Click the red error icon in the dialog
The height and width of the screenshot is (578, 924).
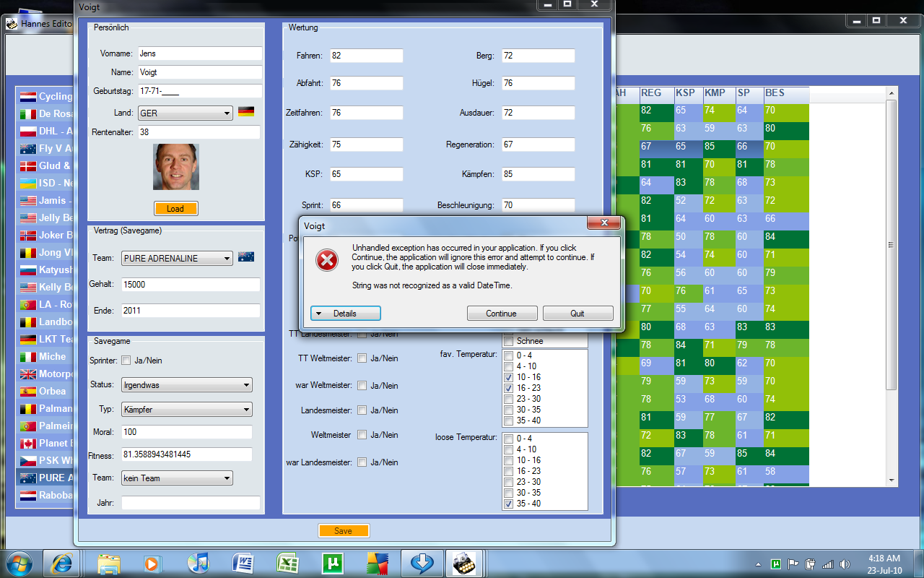tap(327, 261)
